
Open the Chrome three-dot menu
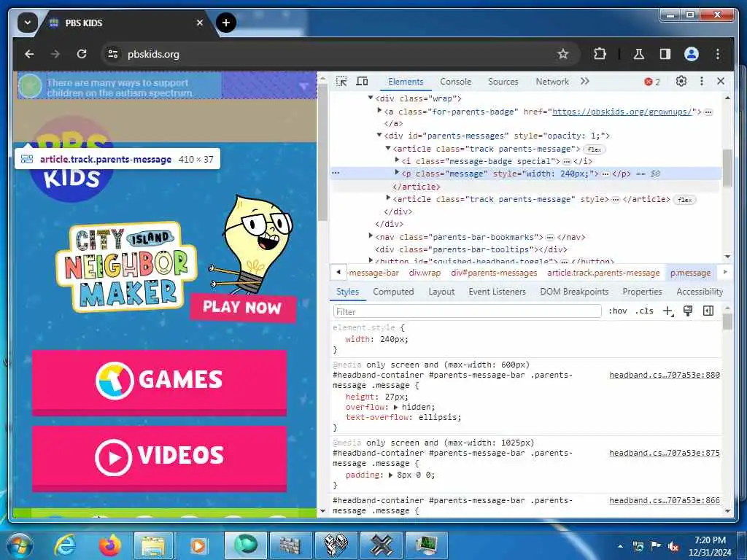click(x=718, y=54)
